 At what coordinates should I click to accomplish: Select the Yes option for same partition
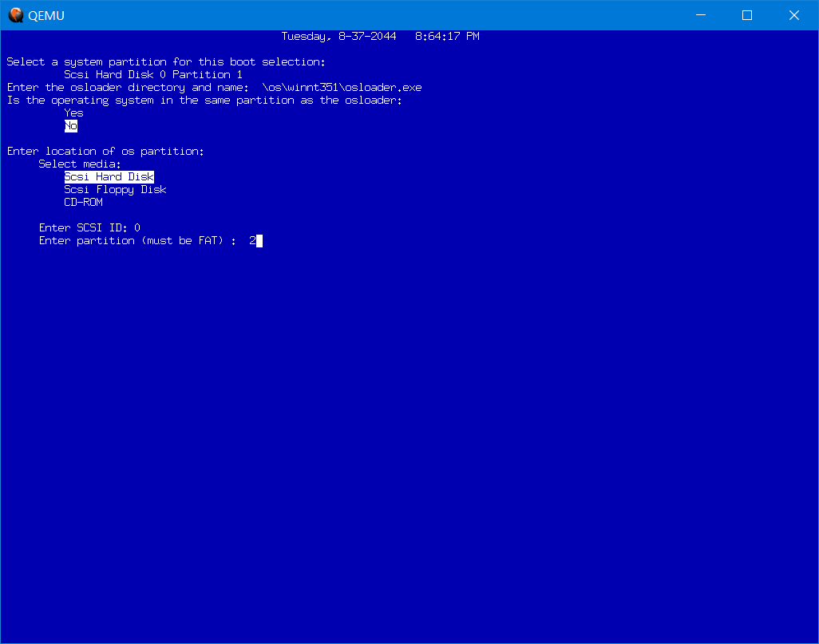73,113
